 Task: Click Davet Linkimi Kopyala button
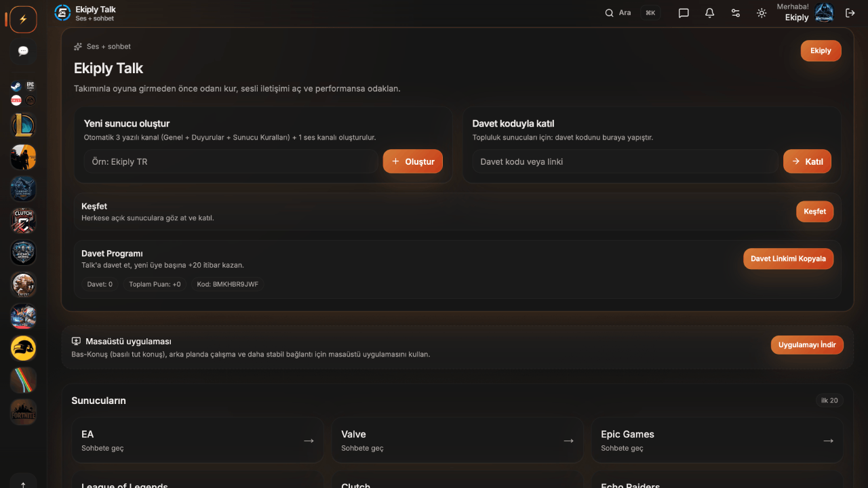point(788,258)
